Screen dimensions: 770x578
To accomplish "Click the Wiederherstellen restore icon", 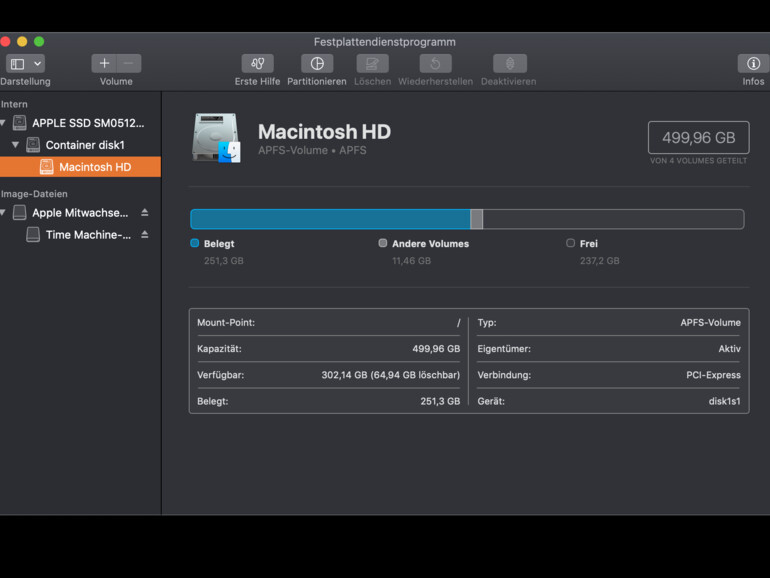I will click(x=435, y=64).
